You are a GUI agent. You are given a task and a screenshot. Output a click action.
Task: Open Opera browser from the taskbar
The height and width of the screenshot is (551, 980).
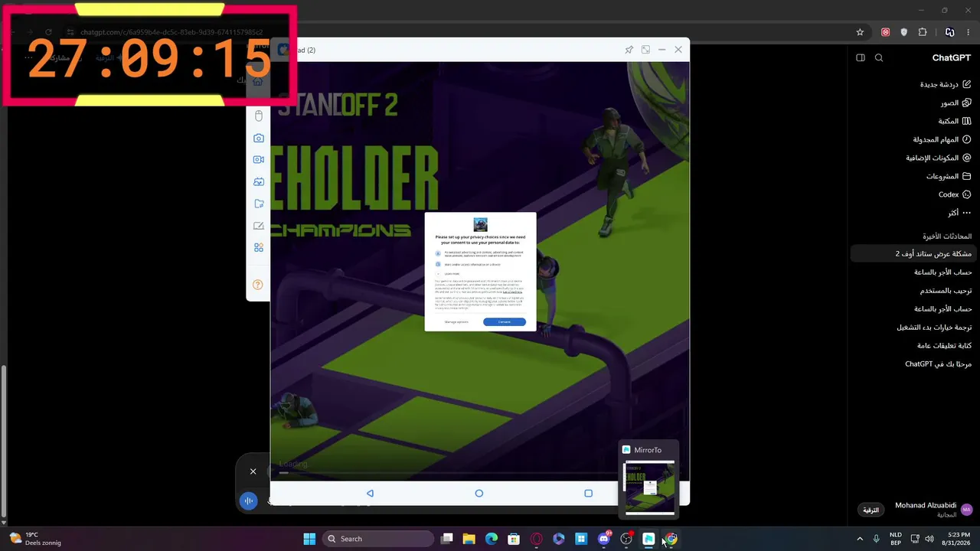pos(537,539)
